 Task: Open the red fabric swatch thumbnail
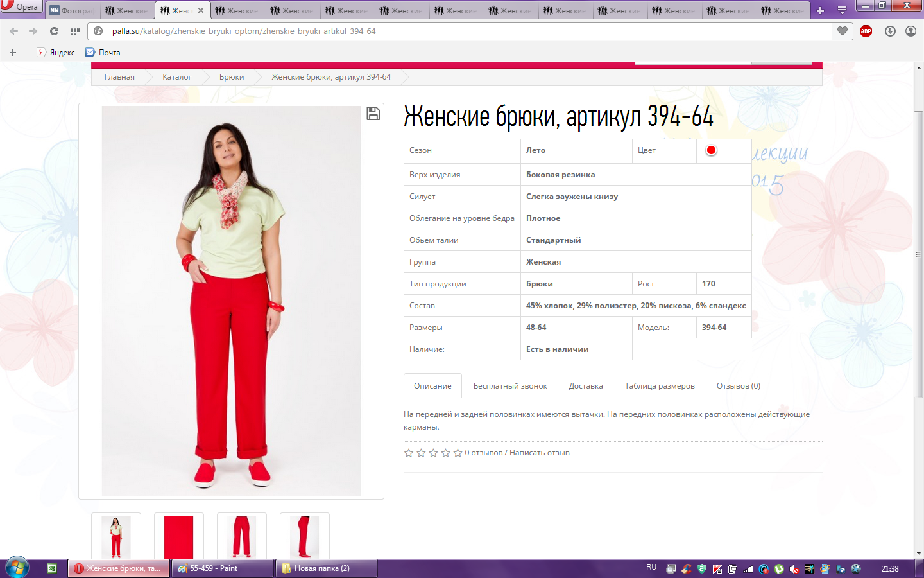click(179, 537)
